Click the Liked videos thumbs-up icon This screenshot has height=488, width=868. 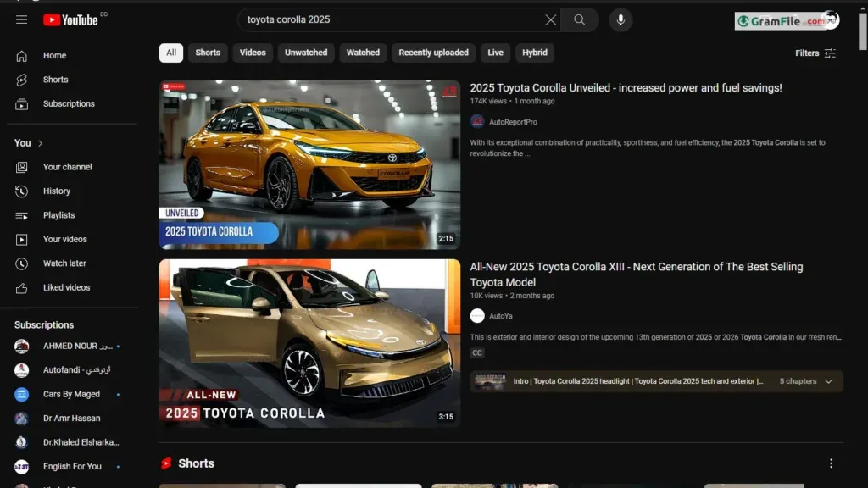click(x=21, y=288)
